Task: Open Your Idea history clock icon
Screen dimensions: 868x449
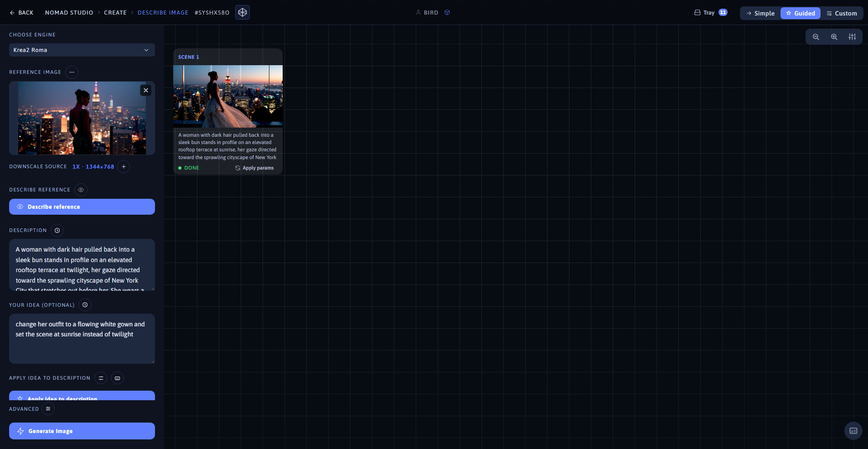Action: (85, 304)
